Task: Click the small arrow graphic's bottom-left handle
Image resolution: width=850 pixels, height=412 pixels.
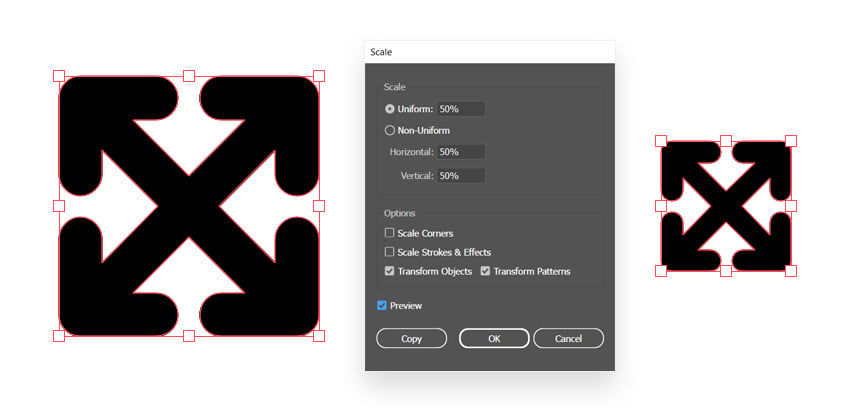Action: coord(661,271)
